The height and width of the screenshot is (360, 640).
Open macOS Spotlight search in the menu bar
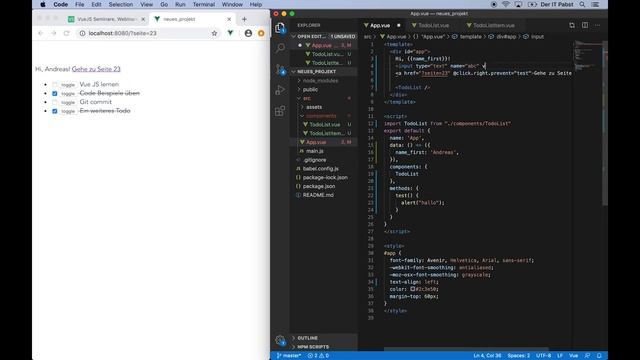tap(582, 4)
